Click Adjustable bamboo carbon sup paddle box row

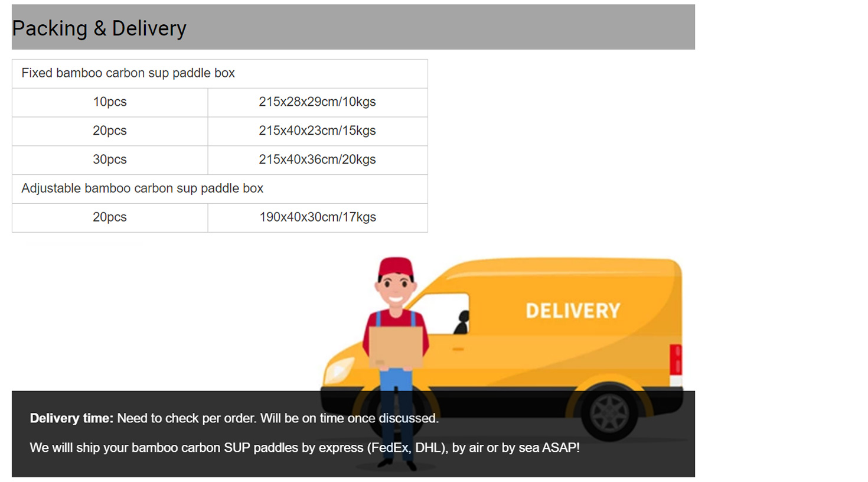coord(142,188)
